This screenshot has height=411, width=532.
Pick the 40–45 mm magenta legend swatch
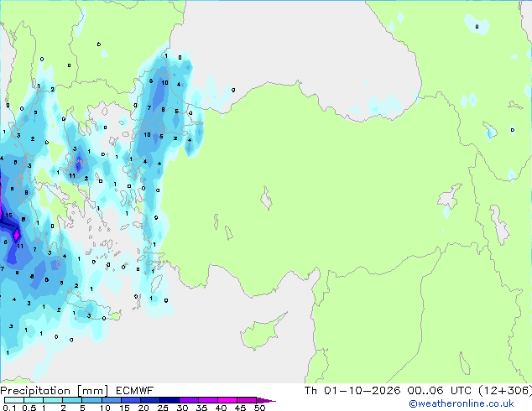tap(227, 400)
